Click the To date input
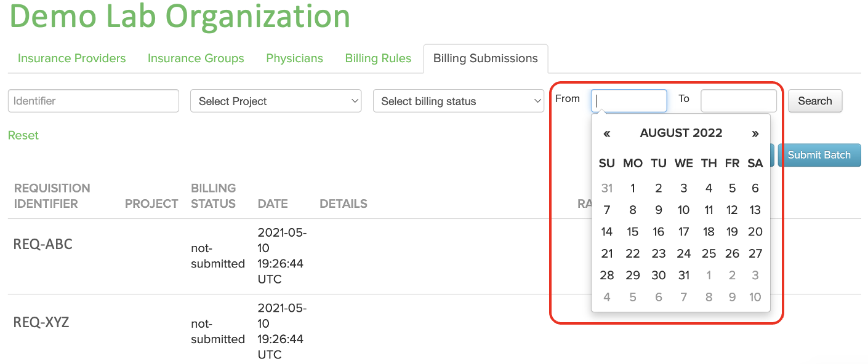Image resolution: width=868 pixels, height=364 pixels. click(739, 101)
